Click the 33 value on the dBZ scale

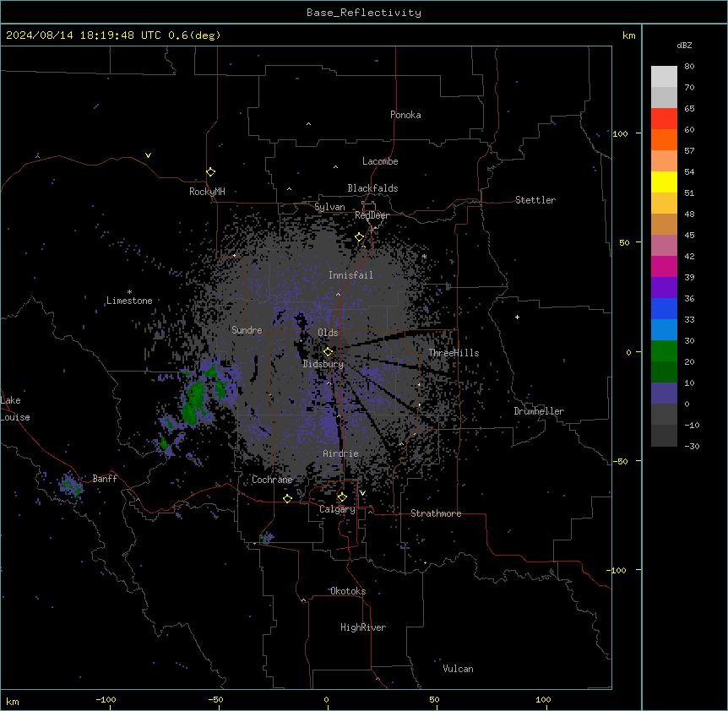tap(689, 320)
